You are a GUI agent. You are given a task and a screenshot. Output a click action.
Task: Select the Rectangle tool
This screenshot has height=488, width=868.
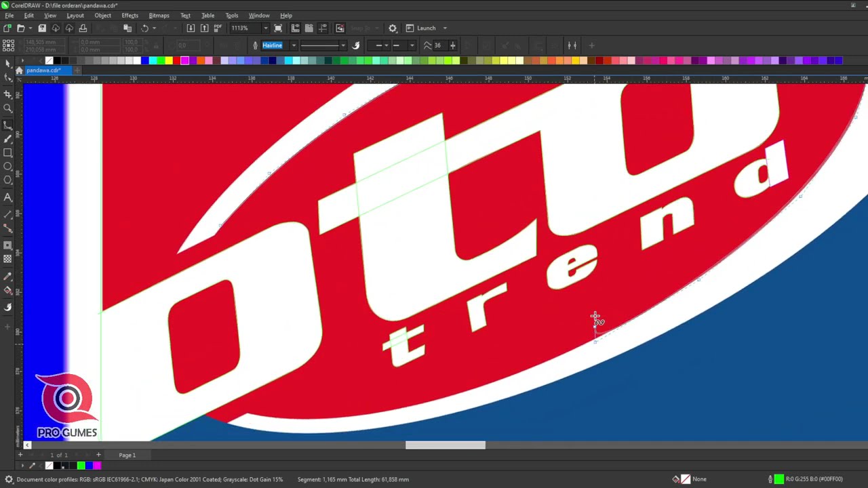coord(7,152)
